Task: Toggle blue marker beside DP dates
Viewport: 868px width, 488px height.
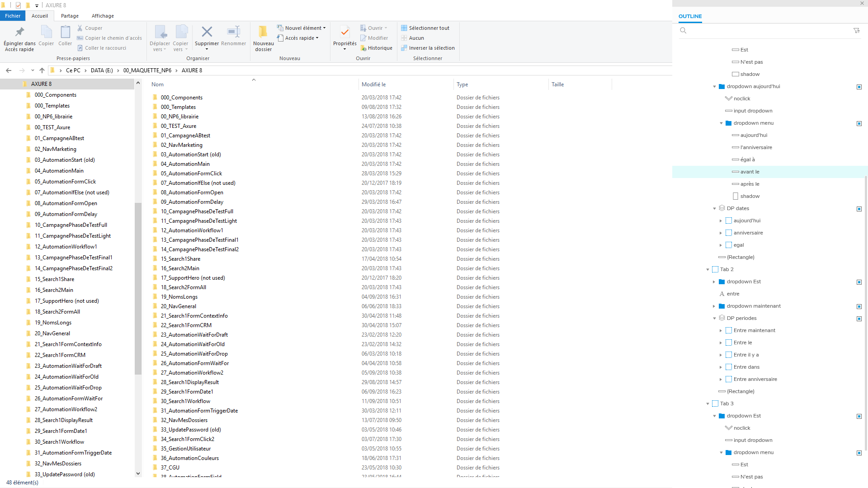Action: pyautogui.click(x=859, y=209)
